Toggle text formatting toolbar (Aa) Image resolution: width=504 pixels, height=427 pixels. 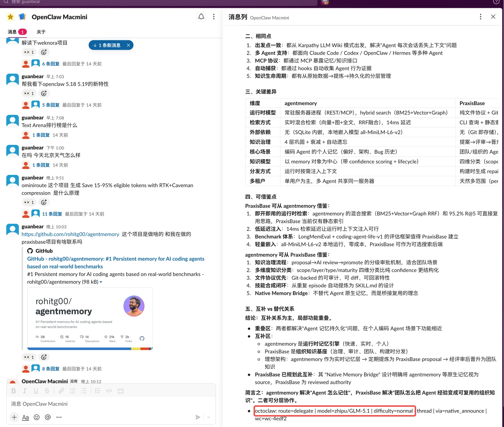pos(26,417)
